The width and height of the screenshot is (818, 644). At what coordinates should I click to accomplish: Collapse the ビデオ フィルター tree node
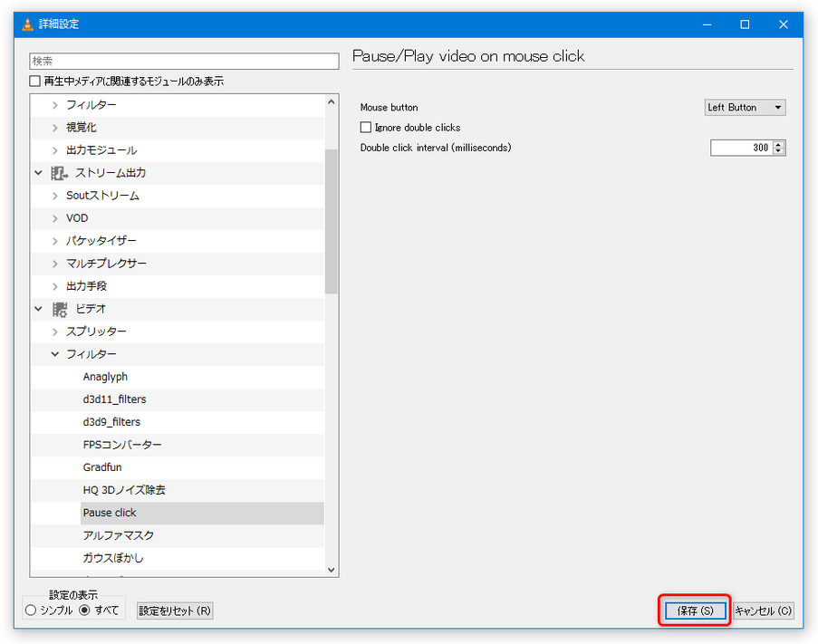click(x=54, y=354)
